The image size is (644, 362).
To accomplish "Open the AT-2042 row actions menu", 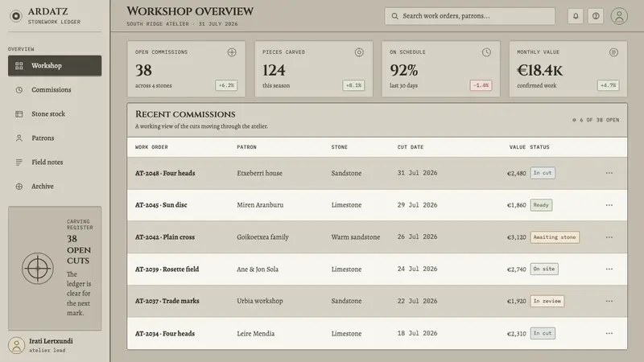I will pos(609,237).
